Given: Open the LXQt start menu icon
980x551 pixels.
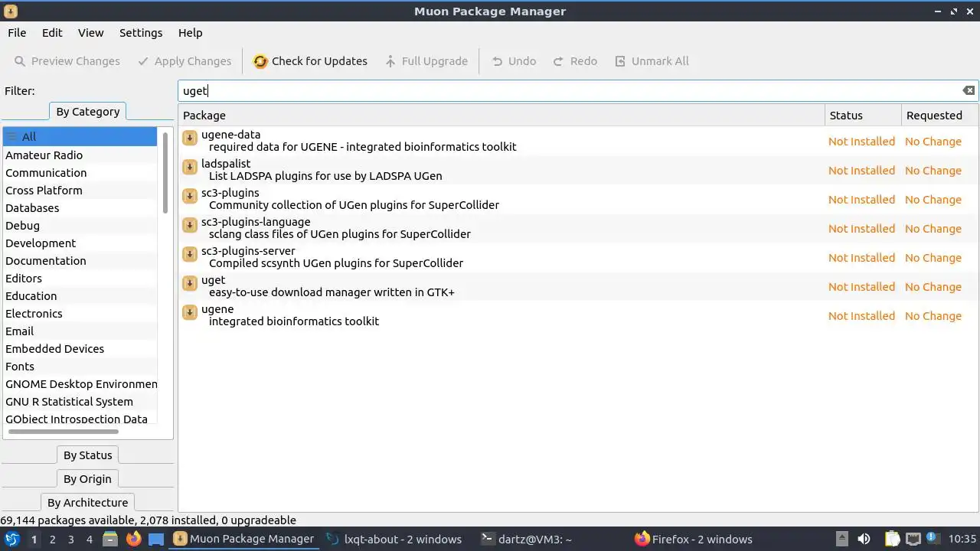Looking at the screenshot, I should (11, 540).
